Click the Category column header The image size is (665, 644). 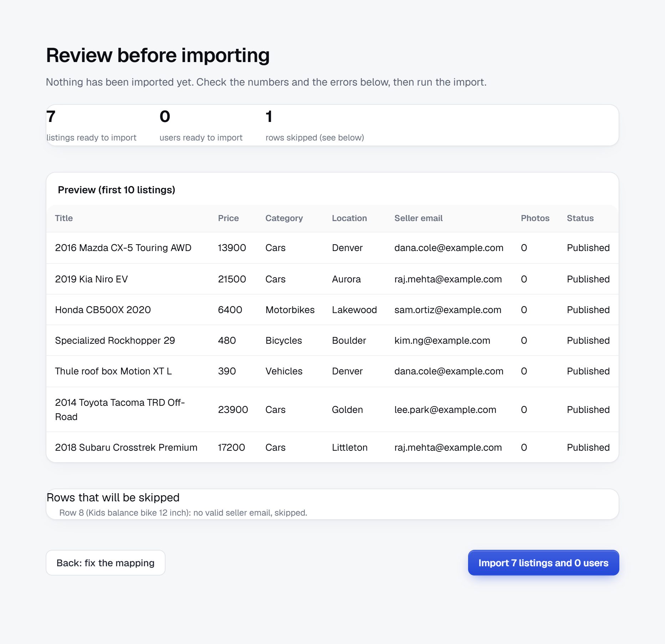click(284, 218)
